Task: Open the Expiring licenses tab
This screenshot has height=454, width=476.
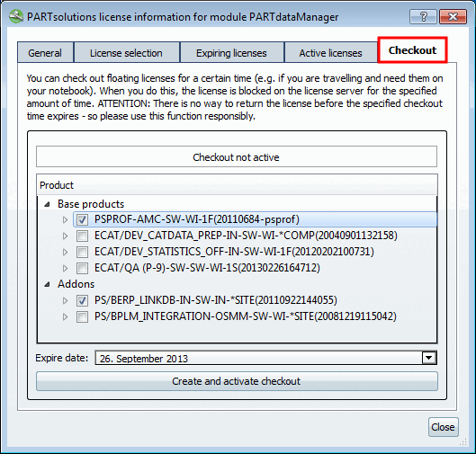Action: [231, 53]
